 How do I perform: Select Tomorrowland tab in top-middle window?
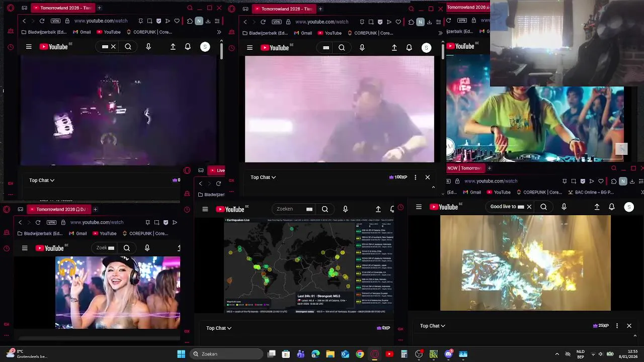click(284, 9)
